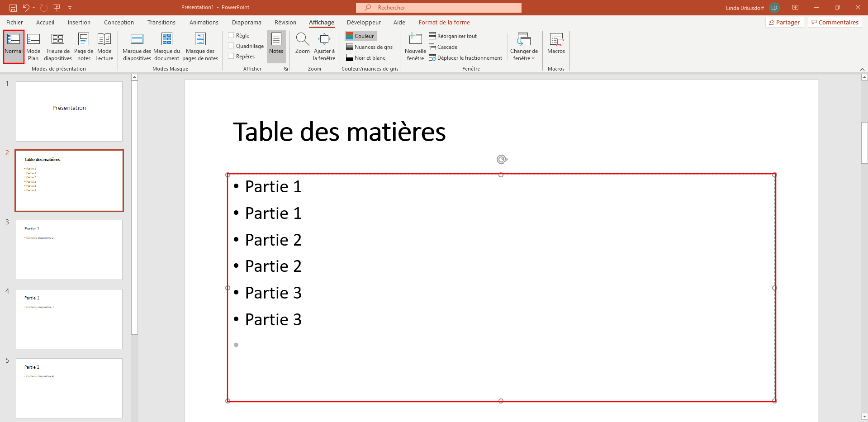This screenshot has height=422, width=868.
Task: Open the Transitions tab
Action: [x=161, y=22]
